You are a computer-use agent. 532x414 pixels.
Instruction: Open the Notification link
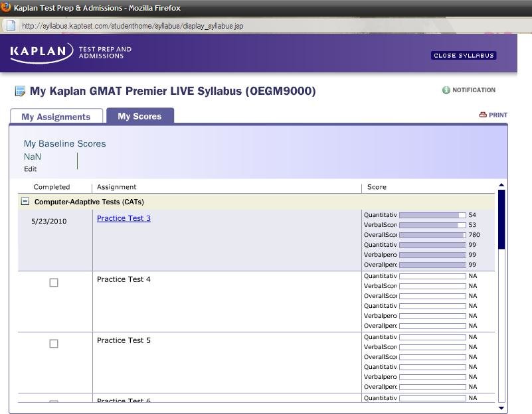point(474,90)
